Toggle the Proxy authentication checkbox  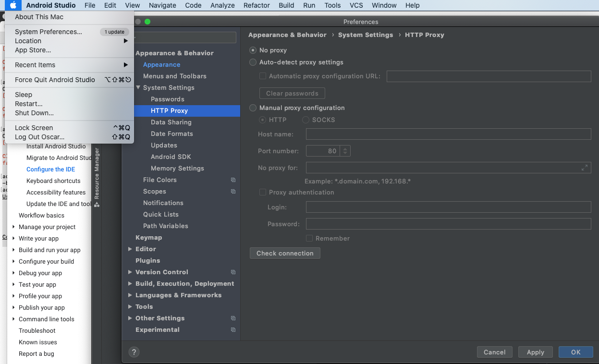click(263, 192)
